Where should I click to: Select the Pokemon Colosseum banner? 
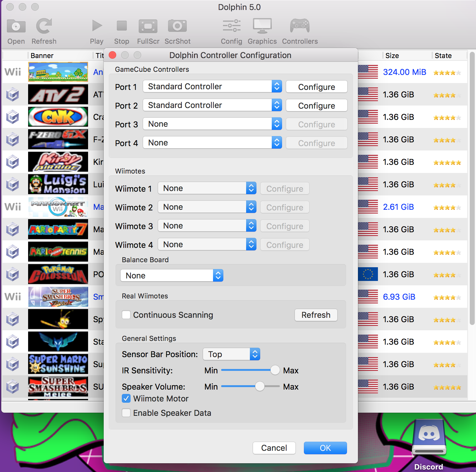(x=58, y=274)
